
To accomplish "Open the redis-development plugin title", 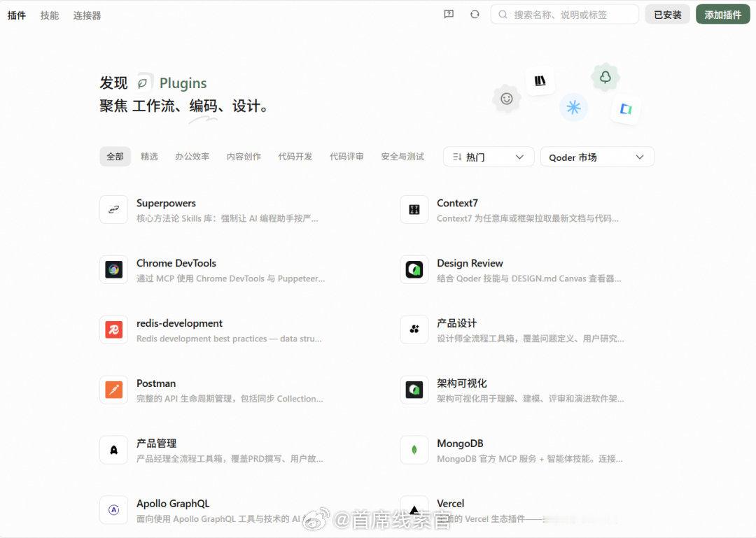I will click(x=179, y=323).
